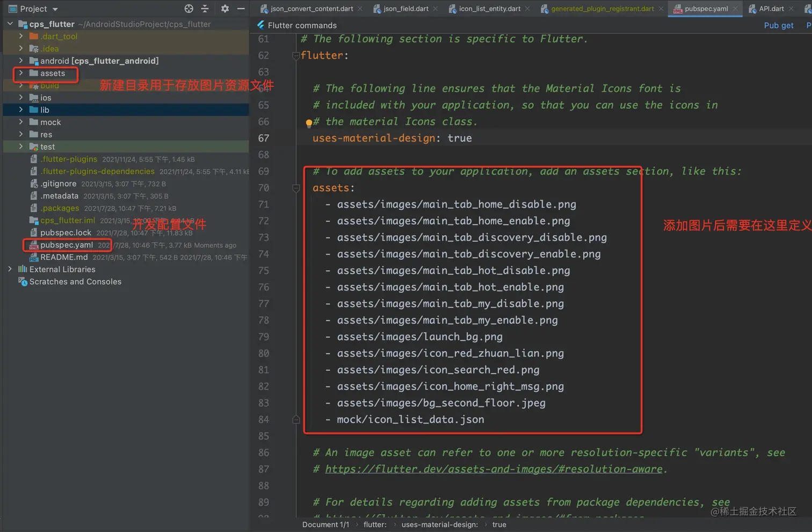This screenshot has height=532, width=812.
Task: Click the mock/icon_list_data.json line
Action: click(410, 420)
